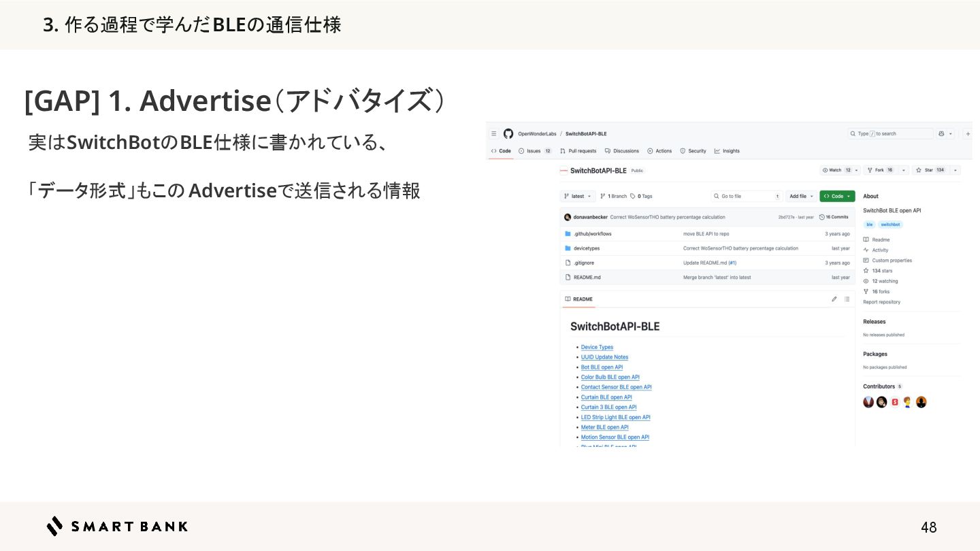Click the 'Type / to search' field
The image size is (980, 551).
890,134
